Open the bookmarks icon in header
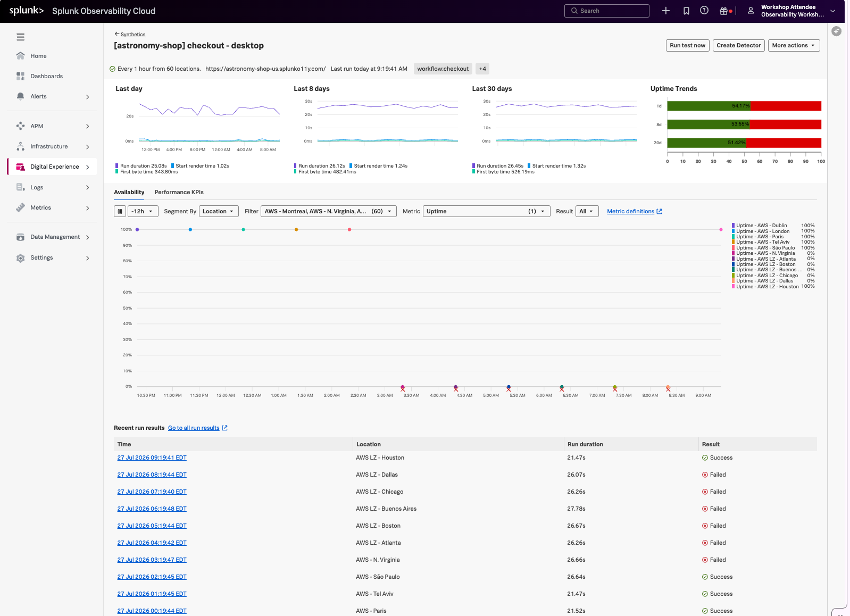Screen dimensions: 850x616 point(686,11)
